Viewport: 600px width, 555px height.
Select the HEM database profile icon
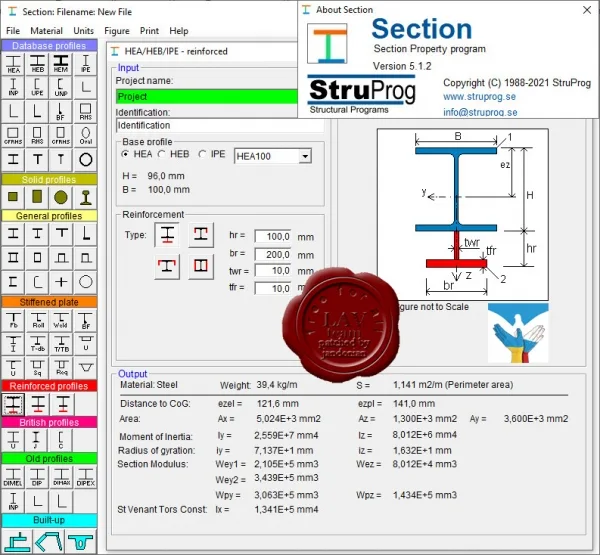(x=61, y=64)
